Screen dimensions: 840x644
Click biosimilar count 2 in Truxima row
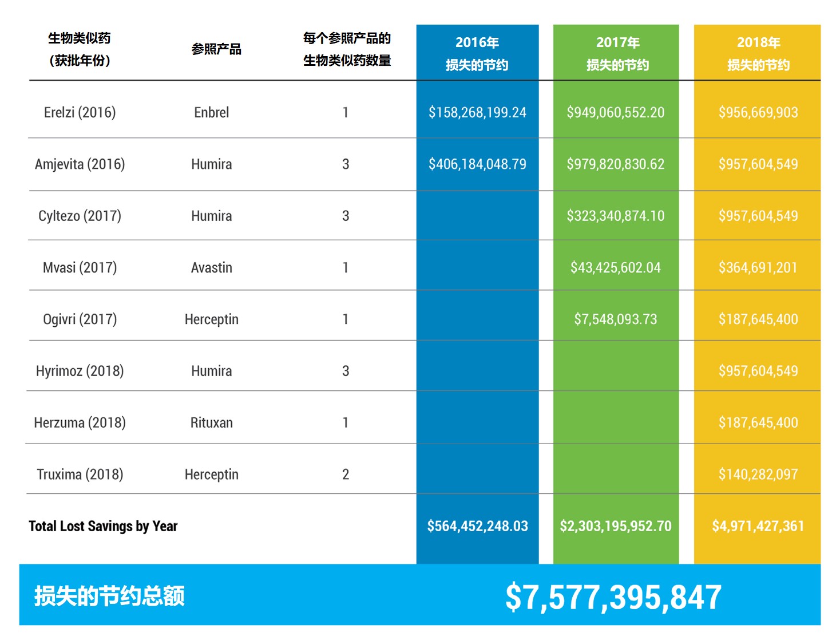[x=346, y=474]
